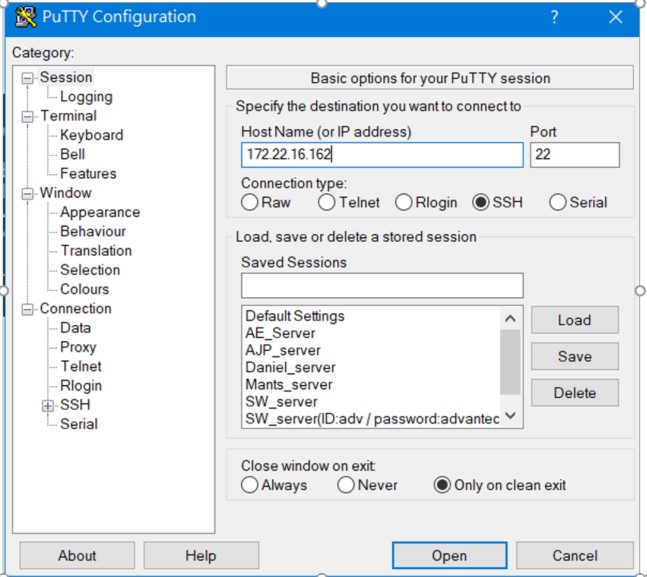The image size is (647, 577).
Task: Click the Host Name input field
Action: (x=382, y=154)
